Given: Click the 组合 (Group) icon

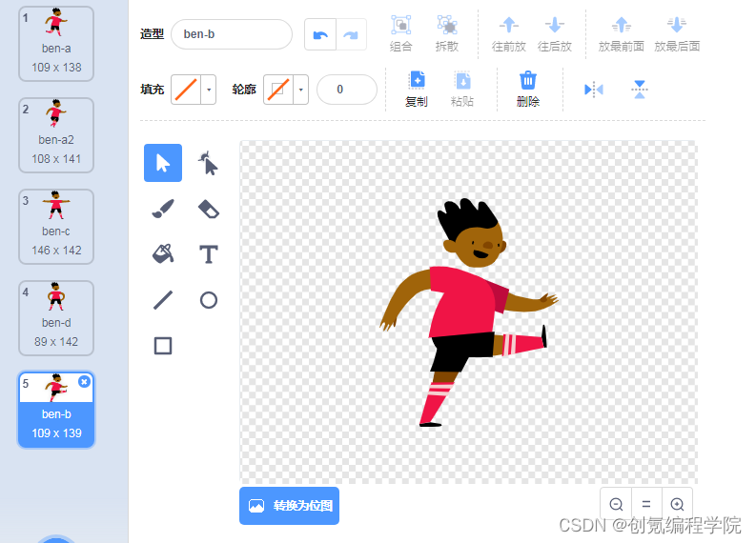Looking at the screenshot, I should (400, 25).
